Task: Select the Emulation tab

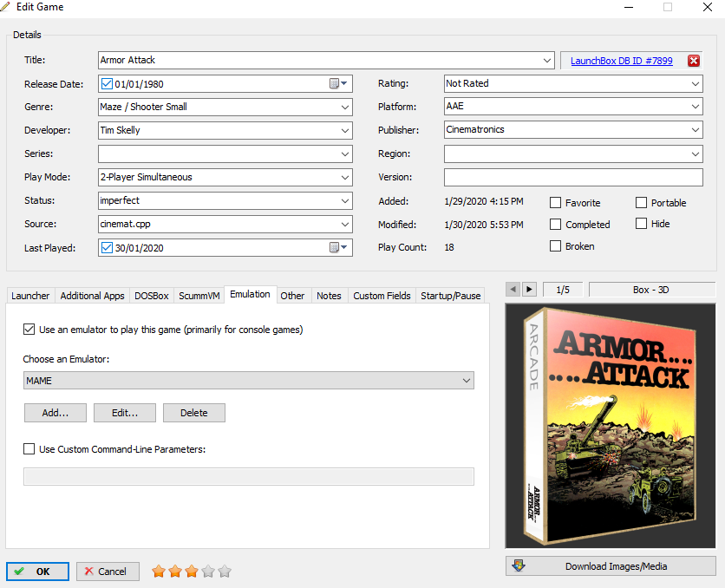Action: click(250, 294)
